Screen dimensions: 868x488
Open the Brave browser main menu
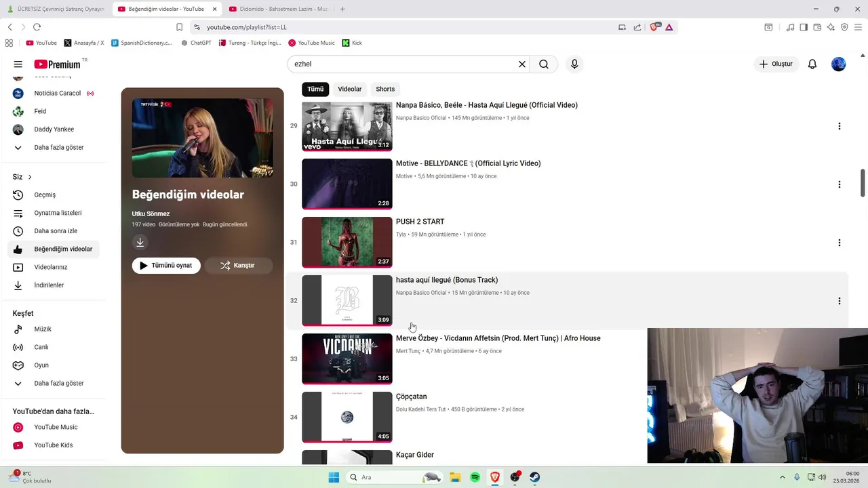858,27
